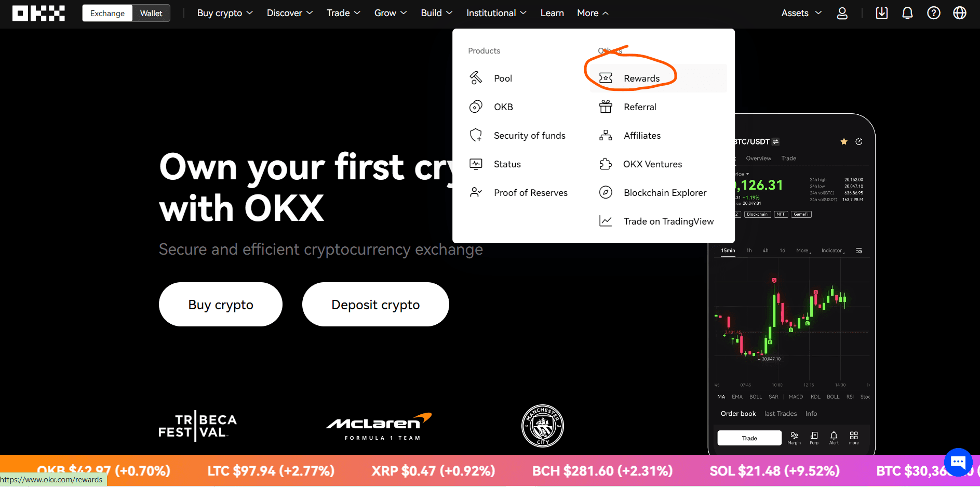Screen dimensions: 980x487
Task: Click the Pool pickaxe icon
Action: (476, 78)
